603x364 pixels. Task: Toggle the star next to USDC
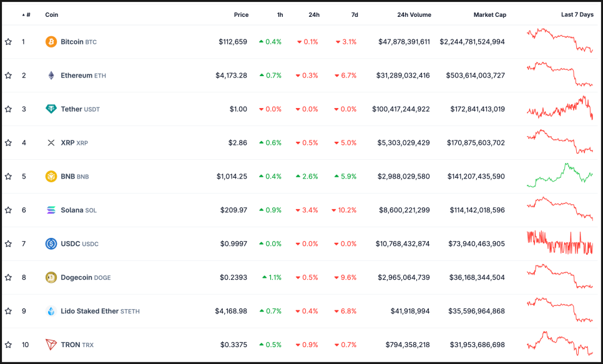click(8, 243)
